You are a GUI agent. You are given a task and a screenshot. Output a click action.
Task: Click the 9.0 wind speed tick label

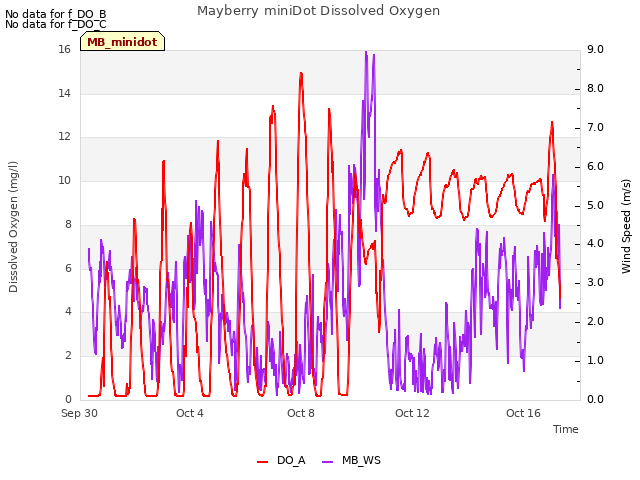coord(595,49)
